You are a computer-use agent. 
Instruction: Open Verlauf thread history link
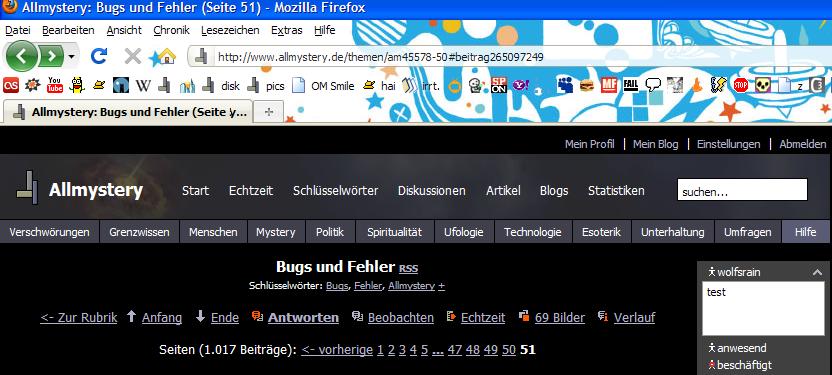[x=634, y=318]
